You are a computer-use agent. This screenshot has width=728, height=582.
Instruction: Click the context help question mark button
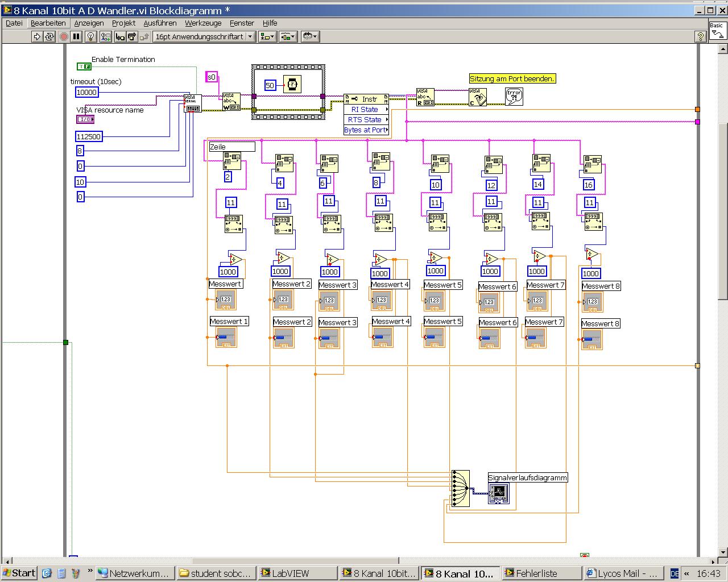point(701,36)
